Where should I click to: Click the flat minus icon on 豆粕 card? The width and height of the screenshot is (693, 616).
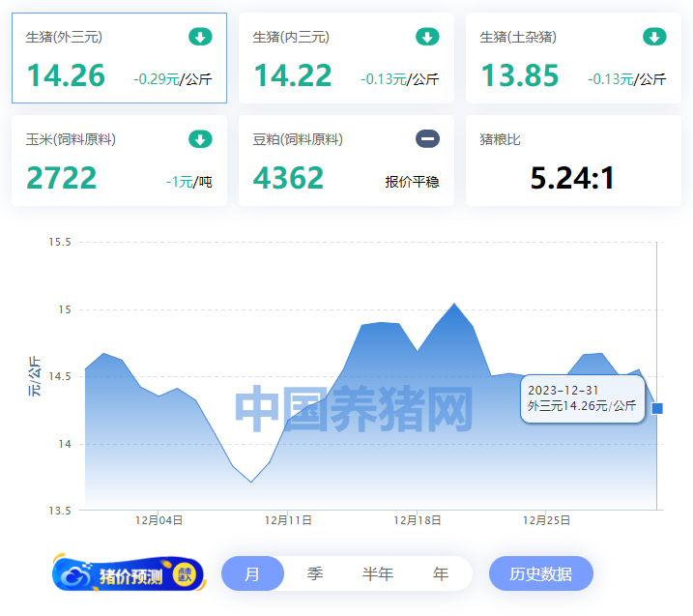[x=427, y=139]
